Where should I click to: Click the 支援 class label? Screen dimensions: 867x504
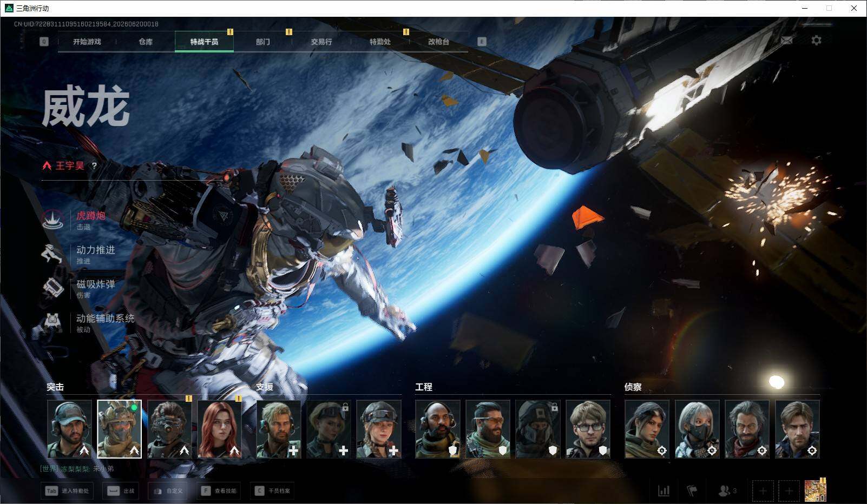tap(265, 387)
